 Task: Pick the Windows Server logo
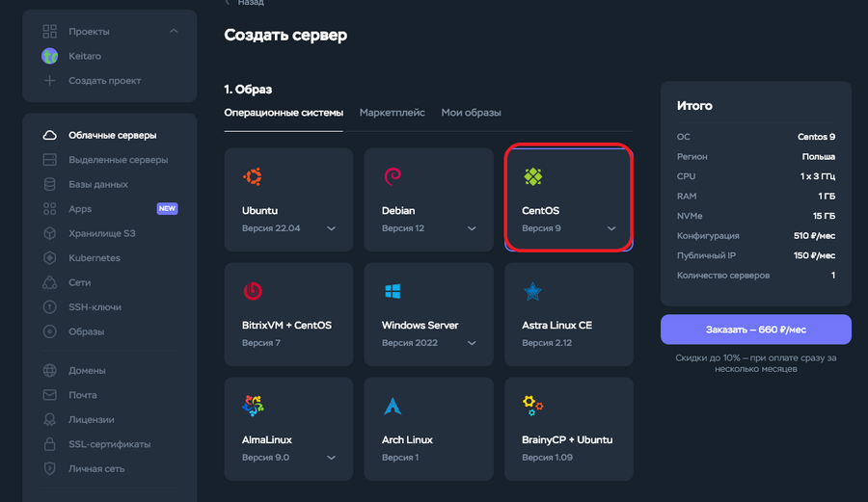[x=393, y=291]
